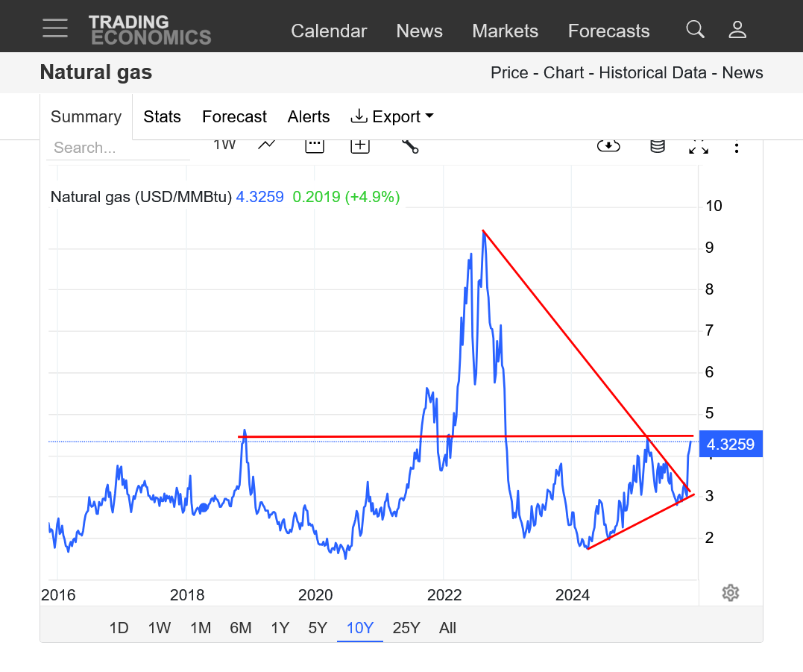Open the database stack icon

pos(657,146)
